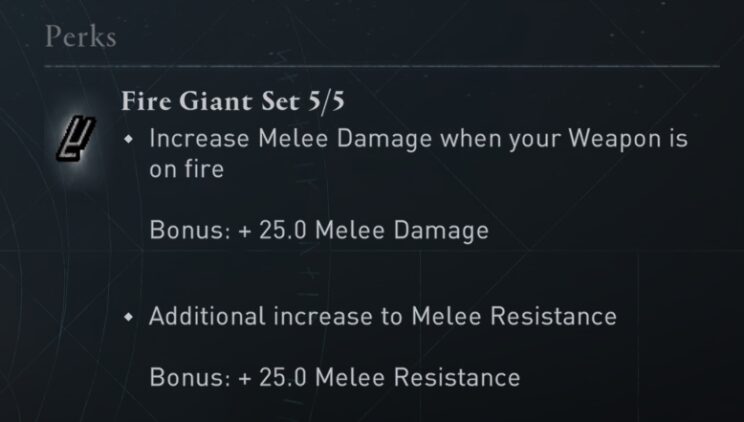Click the Bonus: + 25.0 Melee Resistance line

335,377
